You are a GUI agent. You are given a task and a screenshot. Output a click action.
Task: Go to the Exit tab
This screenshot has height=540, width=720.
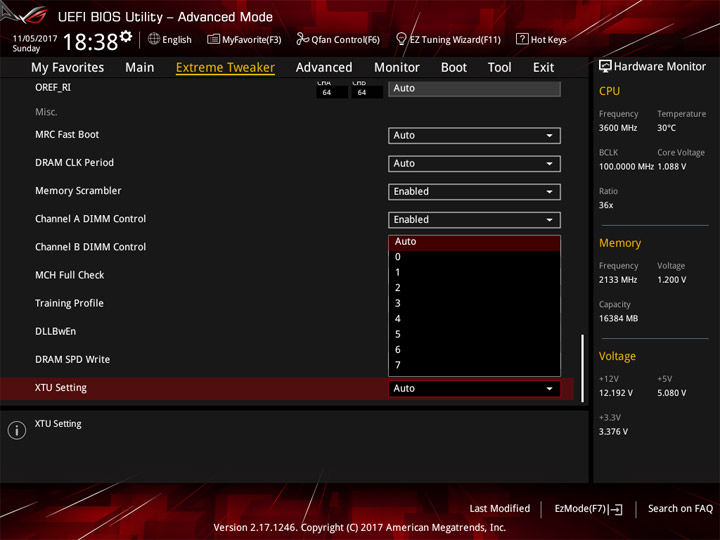[543, 68]
